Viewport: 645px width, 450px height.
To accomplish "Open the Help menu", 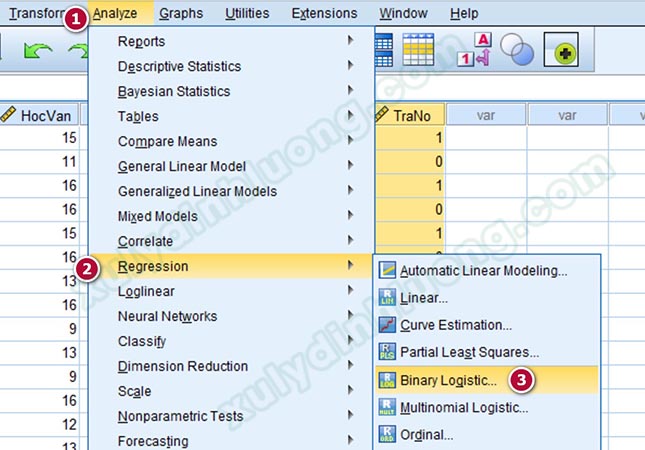I will 464,13.
